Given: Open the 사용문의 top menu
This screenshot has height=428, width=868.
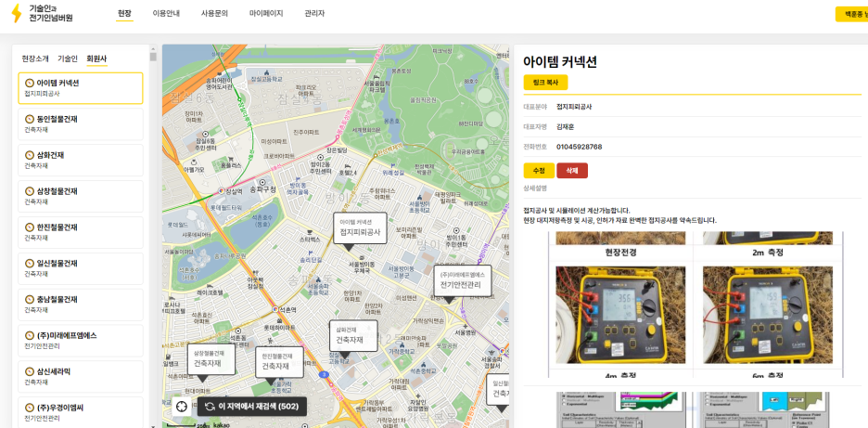Looking at the screenshot, I should pyautogui.click(x=214, y=13).
